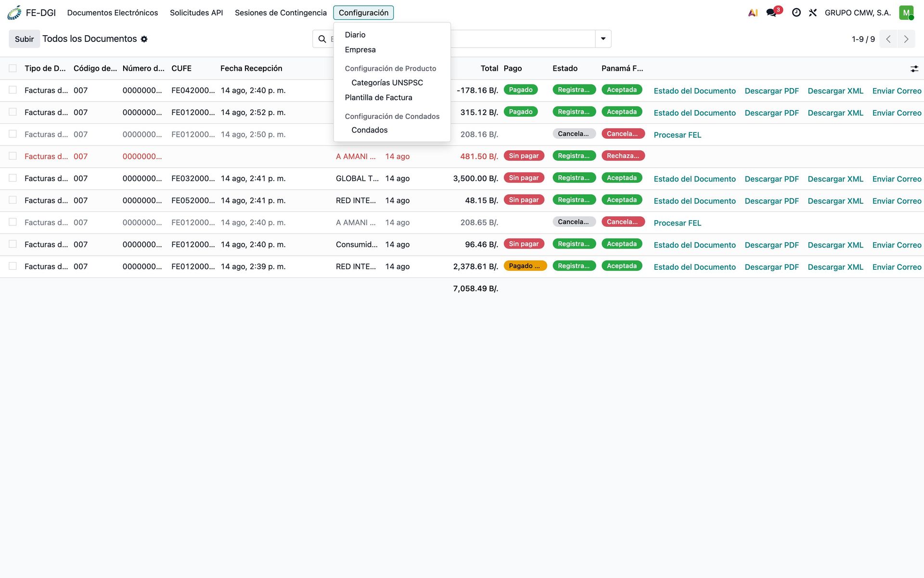Select Condados menu entry

(x=370, y=130)
